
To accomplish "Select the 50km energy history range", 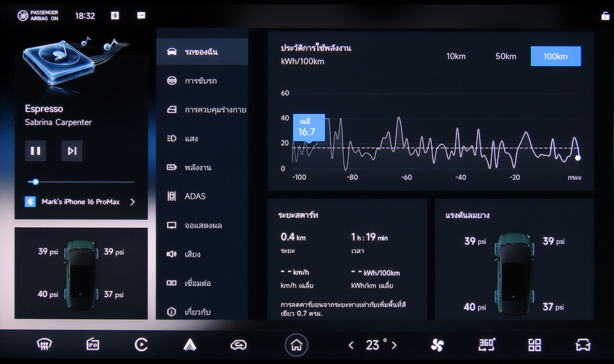I will (x=506, y=56).
